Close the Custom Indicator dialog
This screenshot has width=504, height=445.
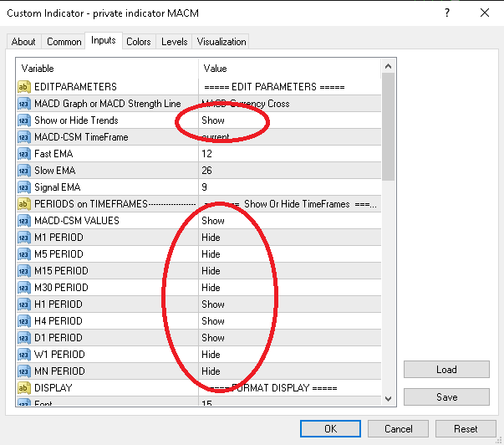click(485, 13)
